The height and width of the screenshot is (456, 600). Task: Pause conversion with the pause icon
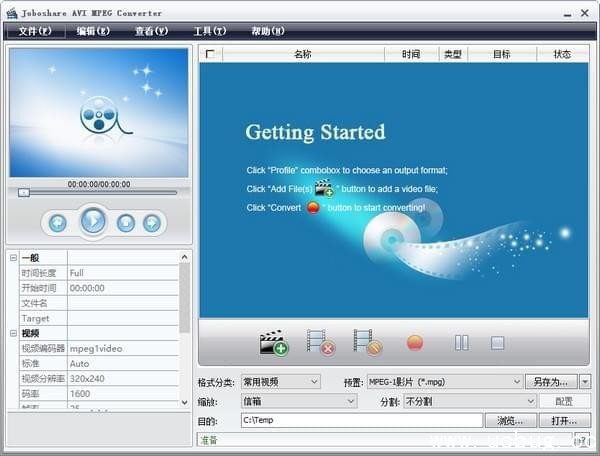pos(461,343)
